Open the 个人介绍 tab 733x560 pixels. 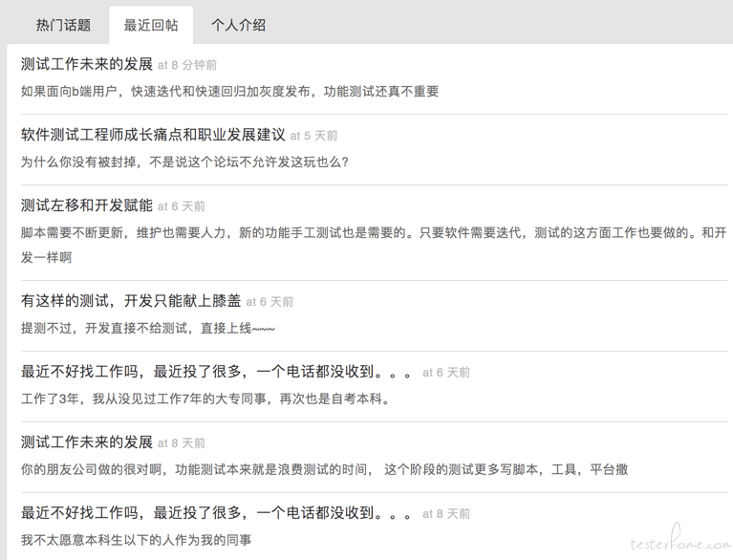pyautogui.click(x=238, y=25)
